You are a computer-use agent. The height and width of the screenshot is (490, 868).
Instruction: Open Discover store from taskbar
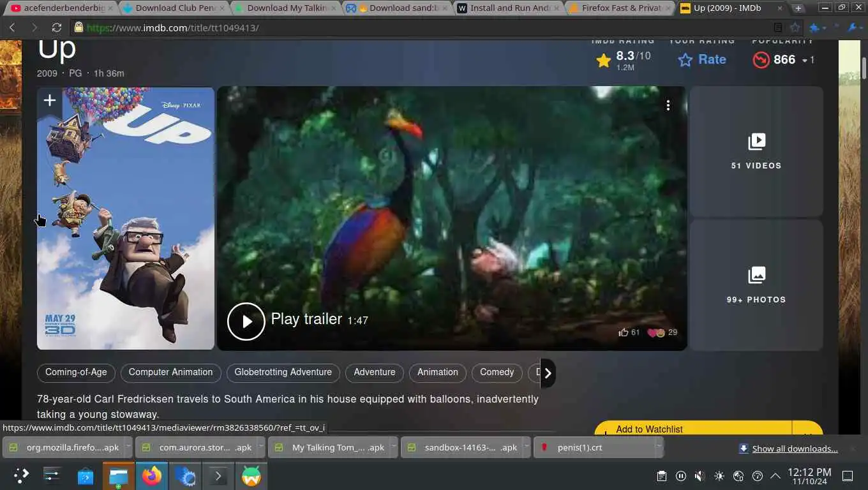(x=86, y=476)
